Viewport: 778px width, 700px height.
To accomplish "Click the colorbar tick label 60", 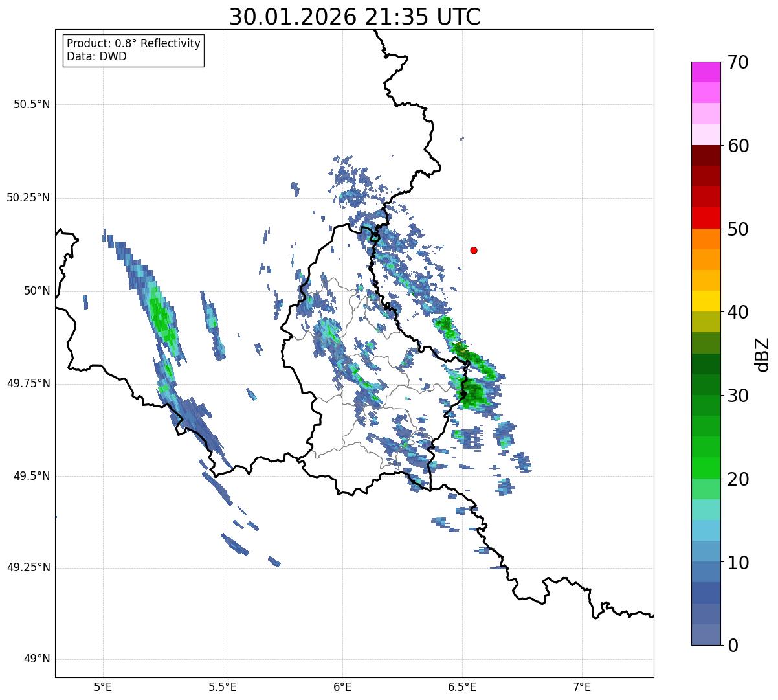I will tap(738, 146).
